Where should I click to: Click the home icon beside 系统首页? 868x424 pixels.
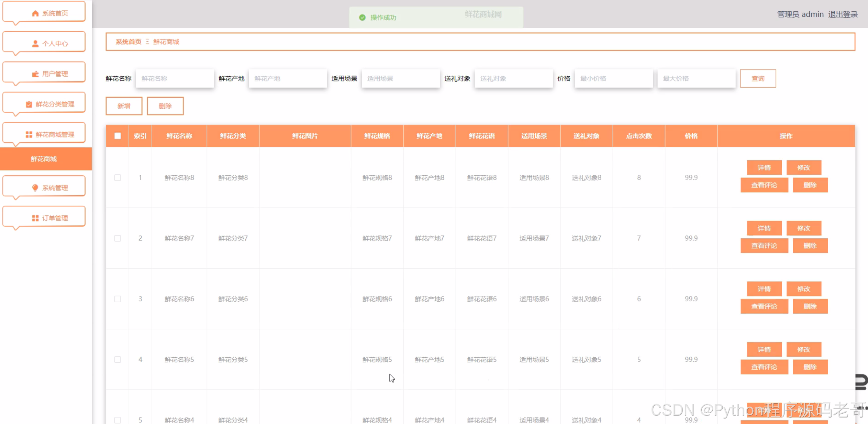click(35, 13)
